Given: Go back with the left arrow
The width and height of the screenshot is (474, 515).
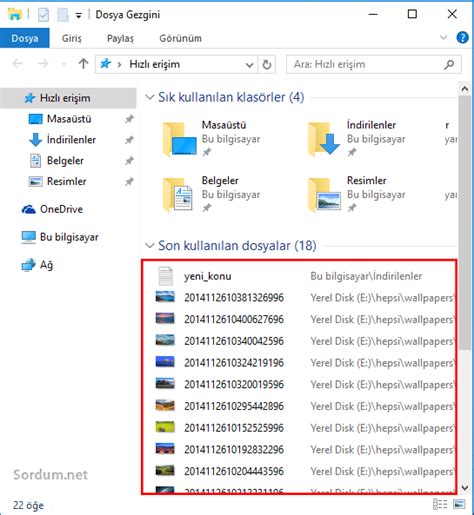Looking at the screenshot, I should (x=18, y=64).
